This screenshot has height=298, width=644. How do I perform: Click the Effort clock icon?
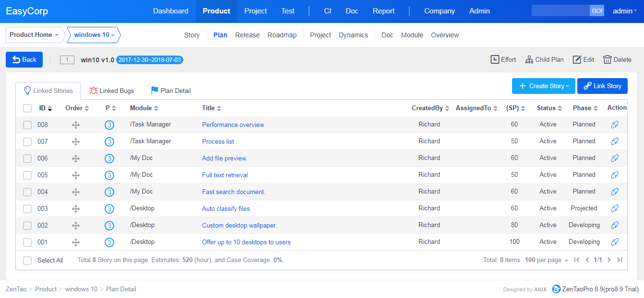[x=495, y=59]
